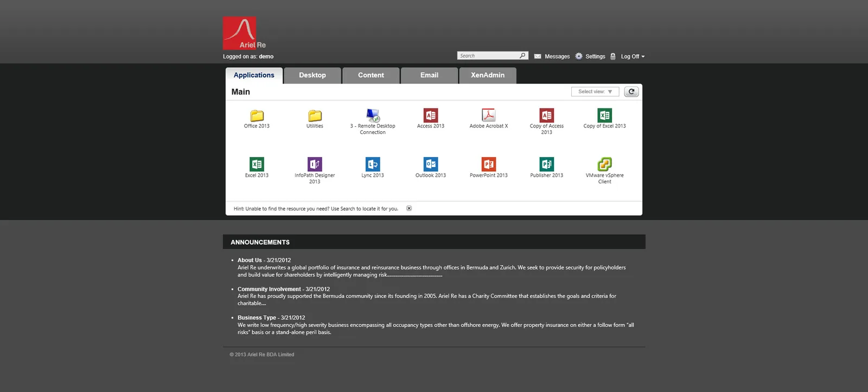Open the Select view dropdown
Image resolution: width=868 pixels, height=392 pixels.
(595, 92)
